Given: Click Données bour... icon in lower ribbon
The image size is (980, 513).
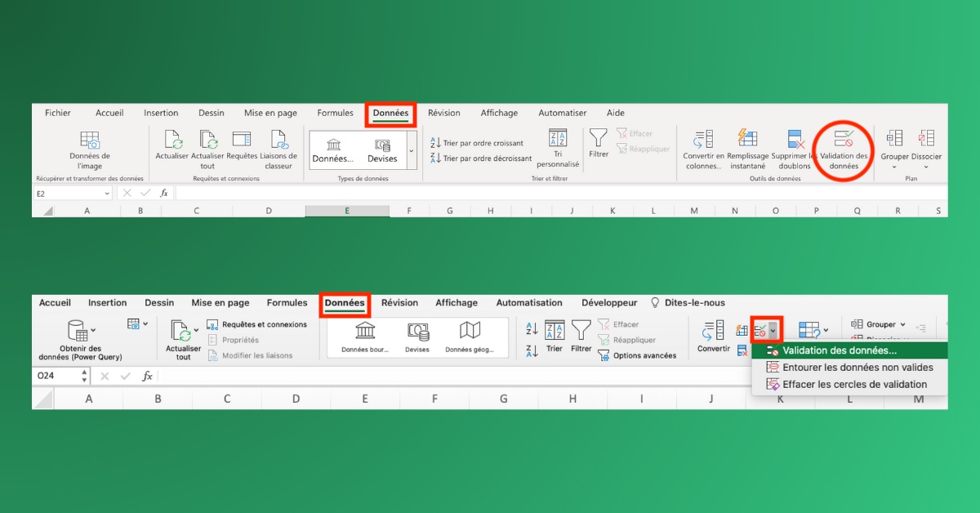Looking at the screenshot, I should 365,331.
